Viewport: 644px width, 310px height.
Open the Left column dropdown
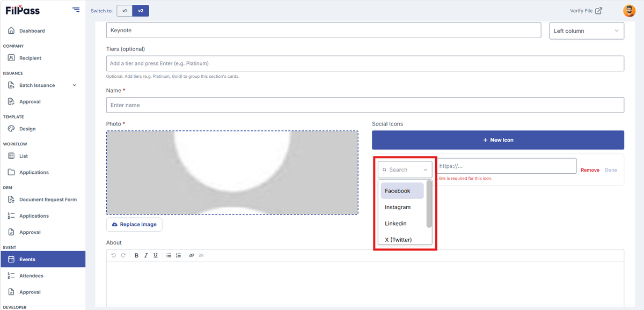[587, 31]
